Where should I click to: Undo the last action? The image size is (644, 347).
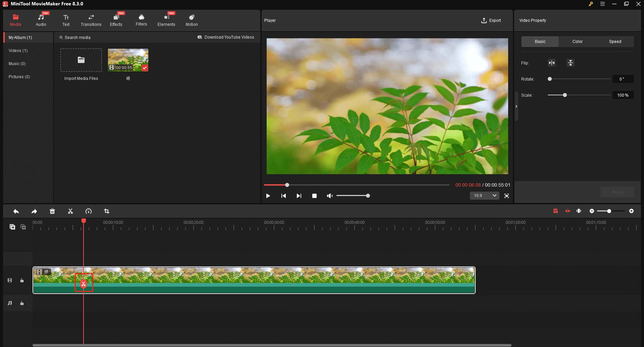16,211
